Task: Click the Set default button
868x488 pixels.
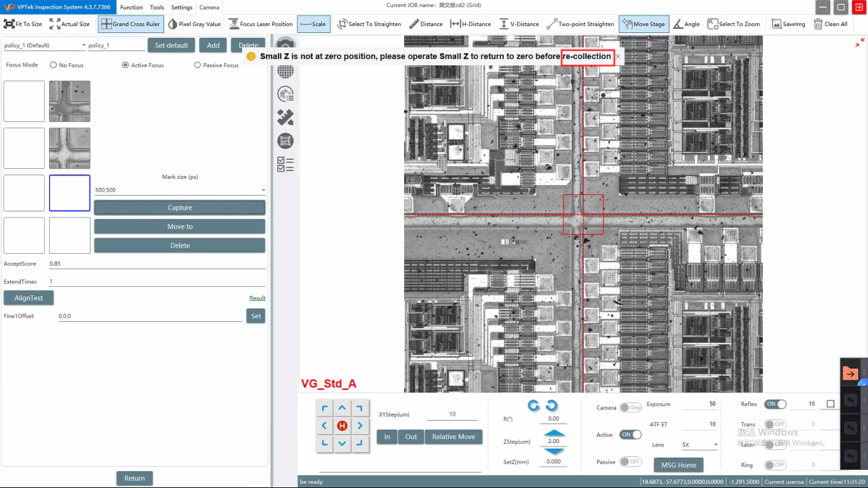Action: click(x=171, y=46)
